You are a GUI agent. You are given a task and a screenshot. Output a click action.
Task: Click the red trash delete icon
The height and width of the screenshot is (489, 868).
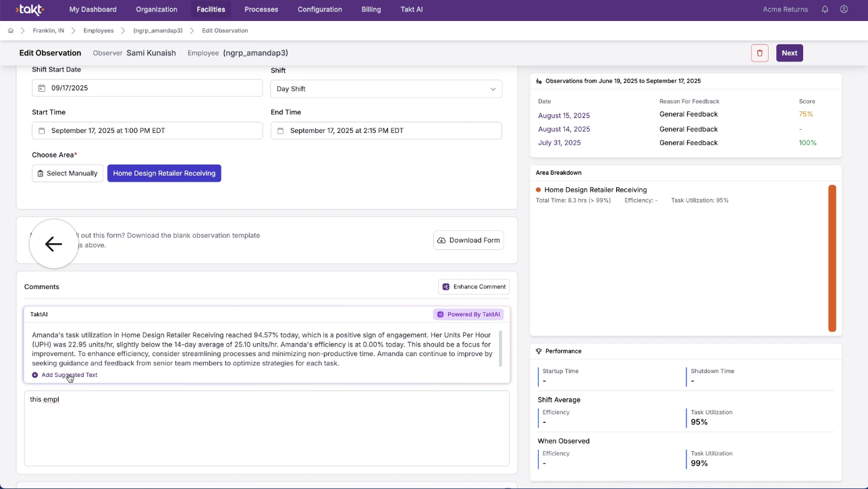click(759, 53)
